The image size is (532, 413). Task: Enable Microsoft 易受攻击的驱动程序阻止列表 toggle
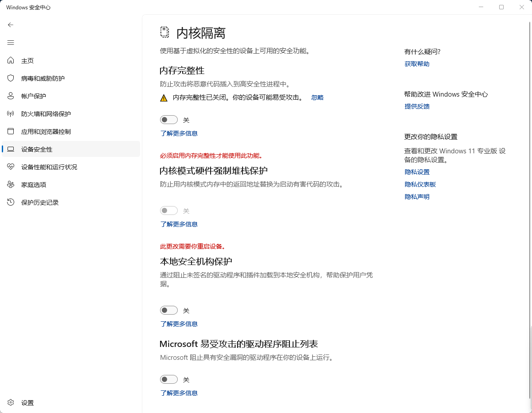pos(169,379)
